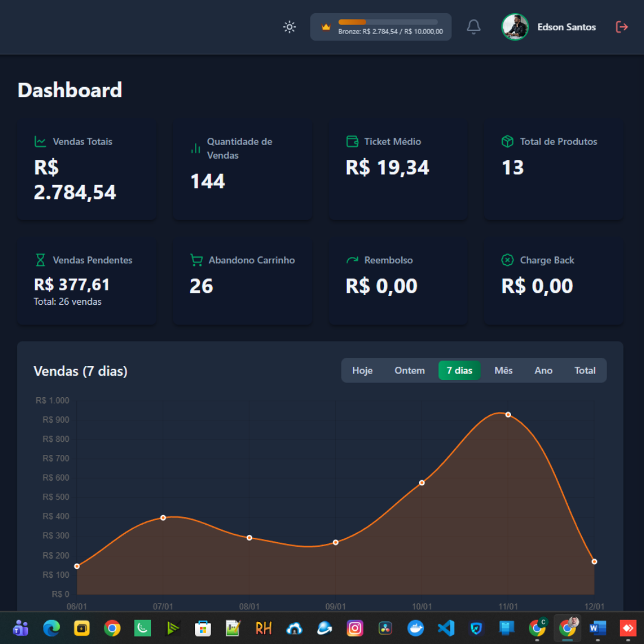Select the Total range option
Screen dimensions: 644x644
[584, 370]
